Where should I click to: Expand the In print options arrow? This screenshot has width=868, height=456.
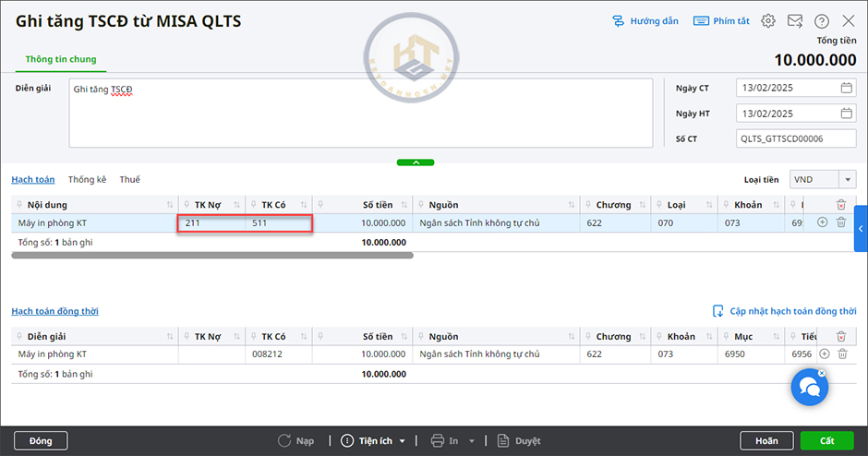tap(471, 441)
